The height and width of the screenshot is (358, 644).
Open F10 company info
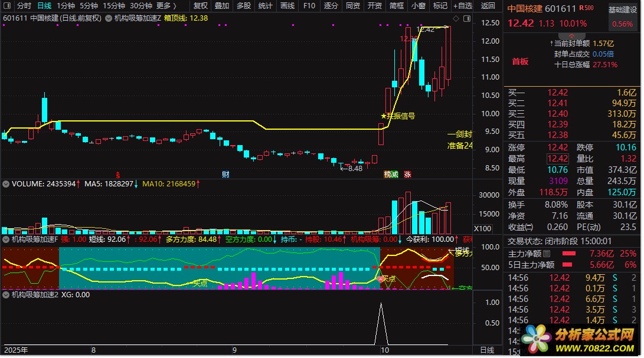309,6
